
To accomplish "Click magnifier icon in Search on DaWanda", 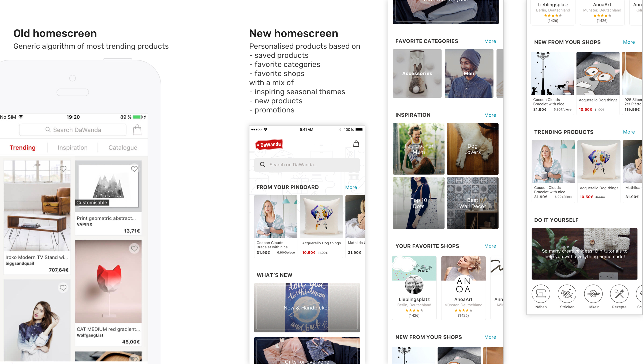I will [263, 165].
